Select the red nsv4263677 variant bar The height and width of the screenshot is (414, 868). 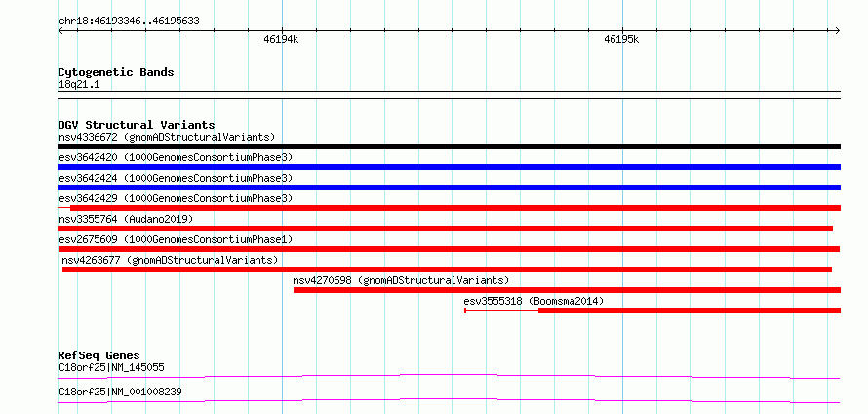pos(447,269)
